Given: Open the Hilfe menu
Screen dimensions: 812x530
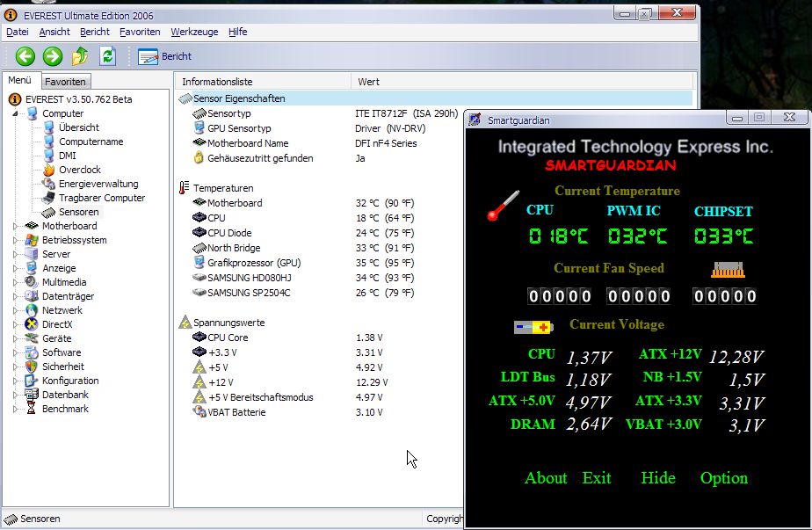Looking at the screenshot, I should 237,32.
